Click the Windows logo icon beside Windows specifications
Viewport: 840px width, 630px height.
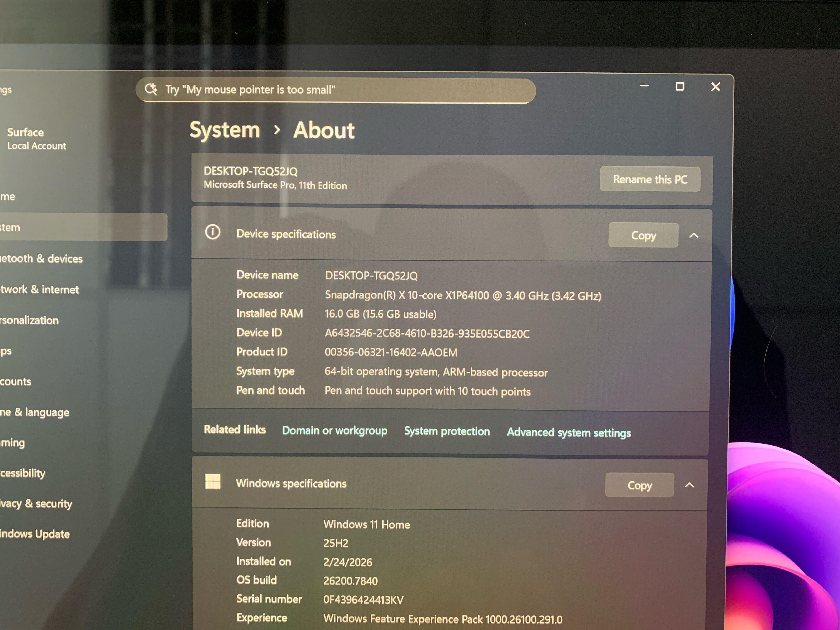213,481
